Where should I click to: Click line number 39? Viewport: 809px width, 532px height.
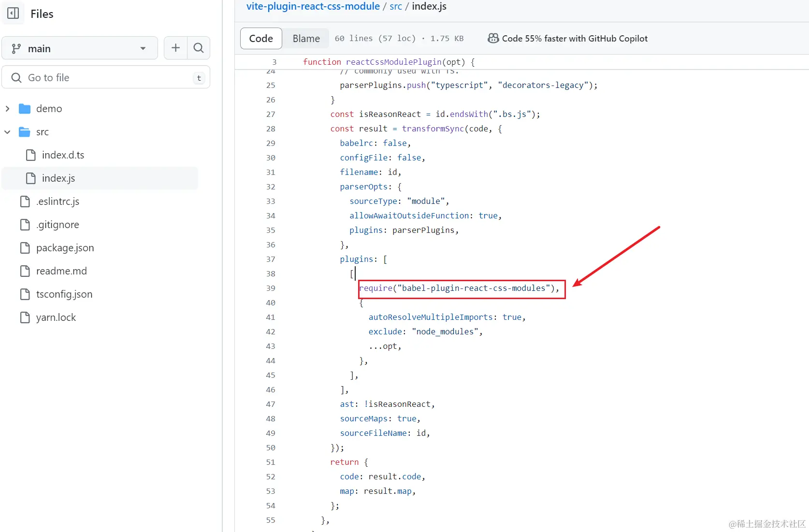tap(271, 288)
